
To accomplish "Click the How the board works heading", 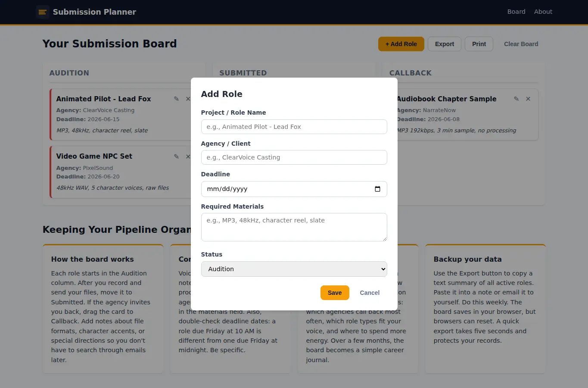I will pos(92,259).
